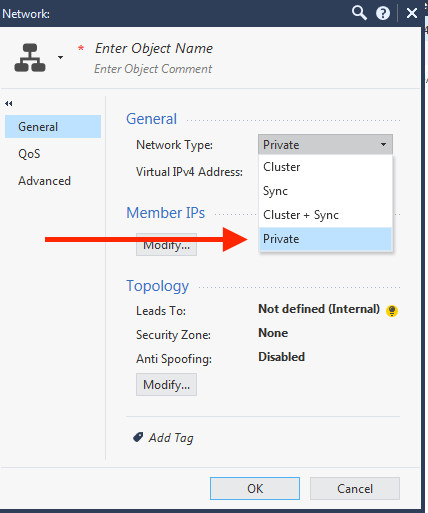Collapse the side navigation panel arrows

coord(9,103)
